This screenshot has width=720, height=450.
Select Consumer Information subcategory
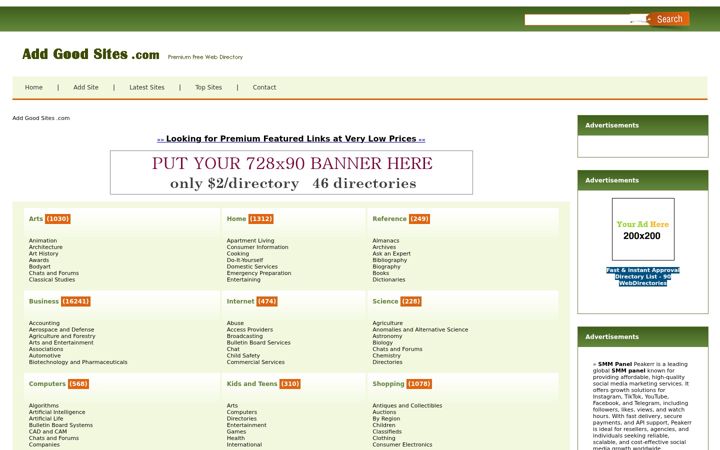pyautogui.click(x=258, y=247)
